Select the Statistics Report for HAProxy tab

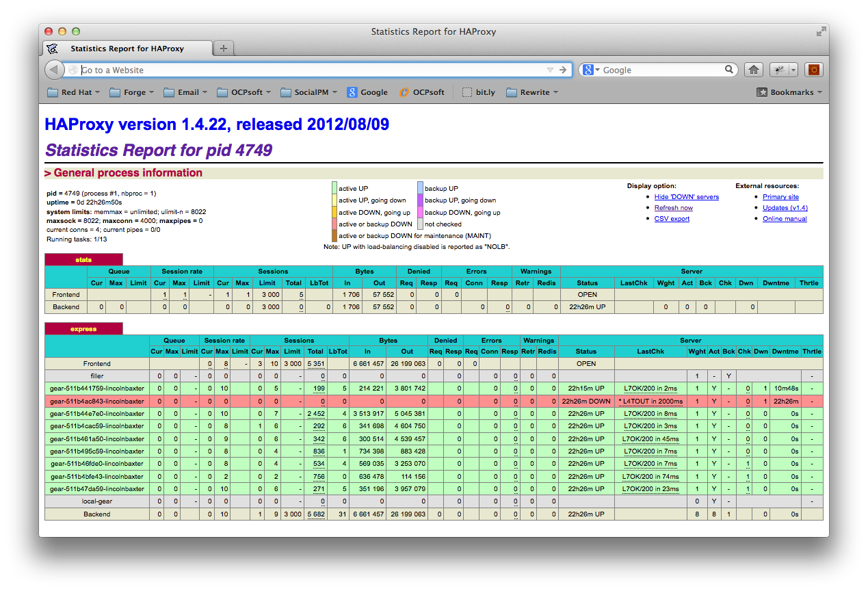128,49
